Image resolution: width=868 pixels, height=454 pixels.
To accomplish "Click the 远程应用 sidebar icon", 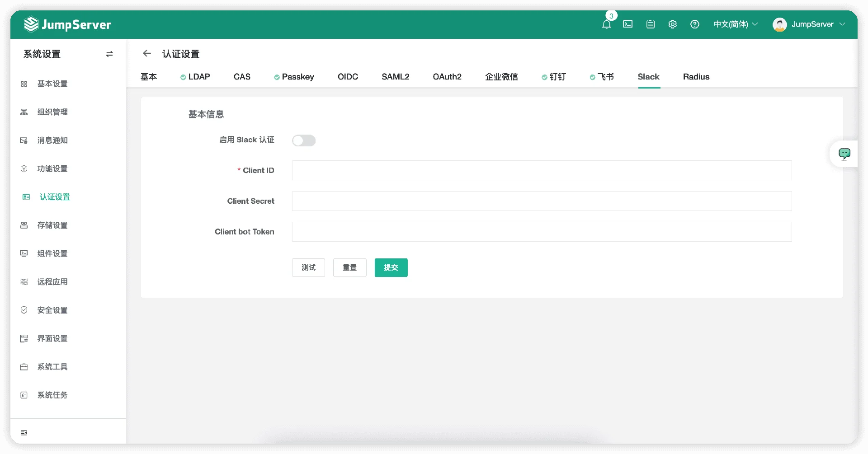I will 24,282.
